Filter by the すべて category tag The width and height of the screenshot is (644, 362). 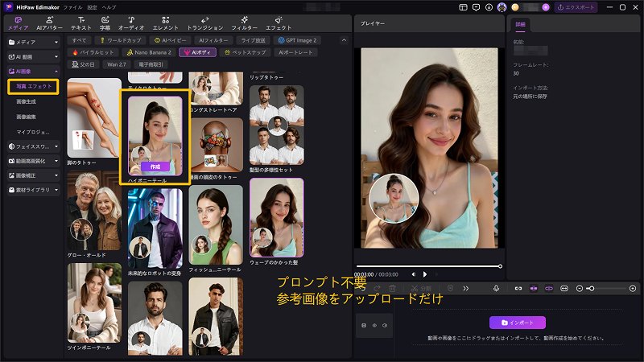[79, 40]
